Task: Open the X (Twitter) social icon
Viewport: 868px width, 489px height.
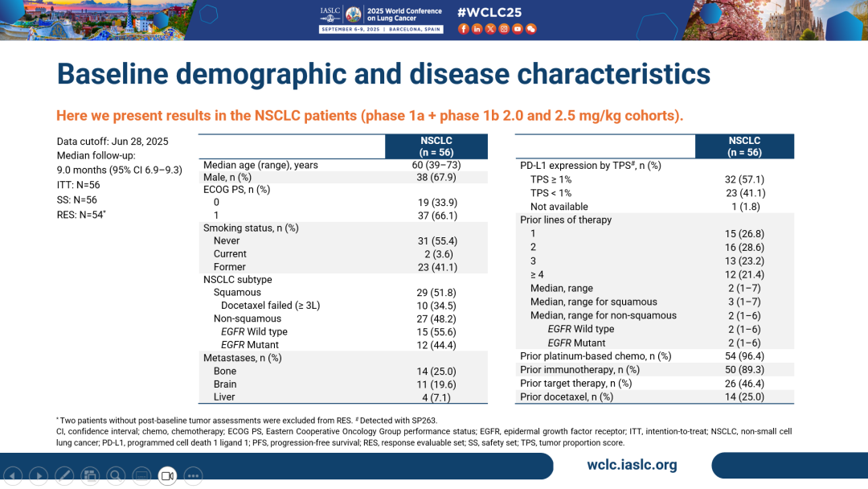Action: pyautogui.click(x=490, y=29)
